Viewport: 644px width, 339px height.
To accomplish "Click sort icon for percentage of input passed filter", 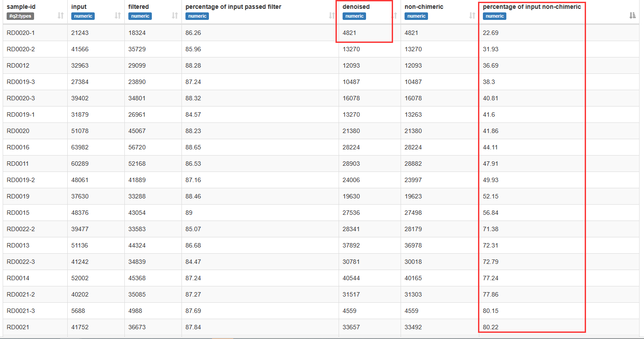I will [332, 16].
